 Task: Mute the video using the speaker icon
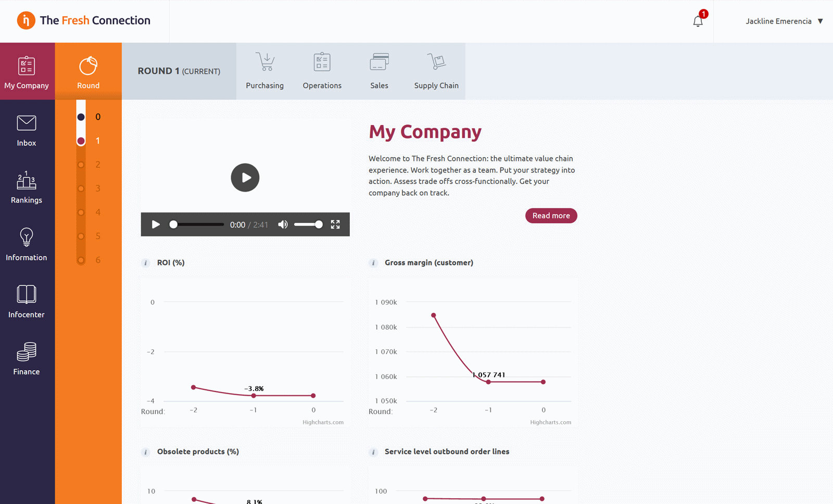(x=283, y=224)
